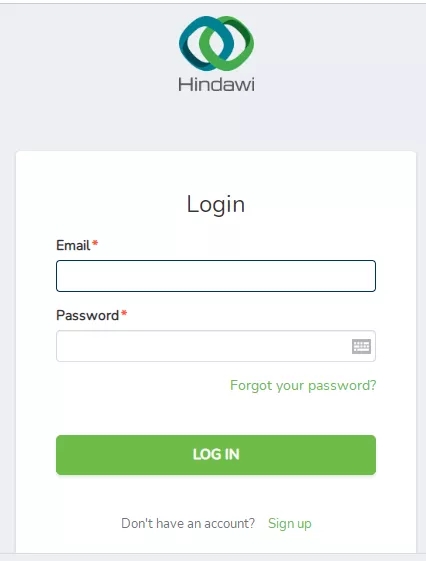Click the "Don't have an account?" text
The height and width of the screenshot is (561, 426).
pos(188,523)
